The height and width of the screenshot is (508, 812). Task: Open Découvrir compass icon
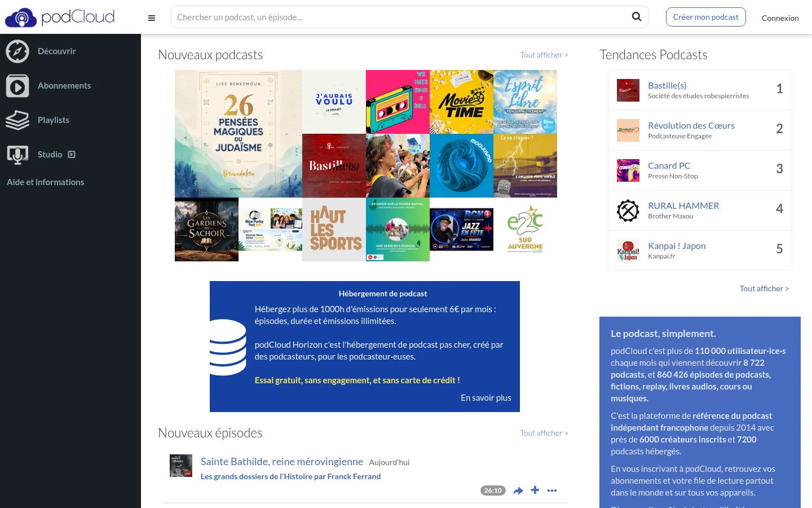coord(17,51)
